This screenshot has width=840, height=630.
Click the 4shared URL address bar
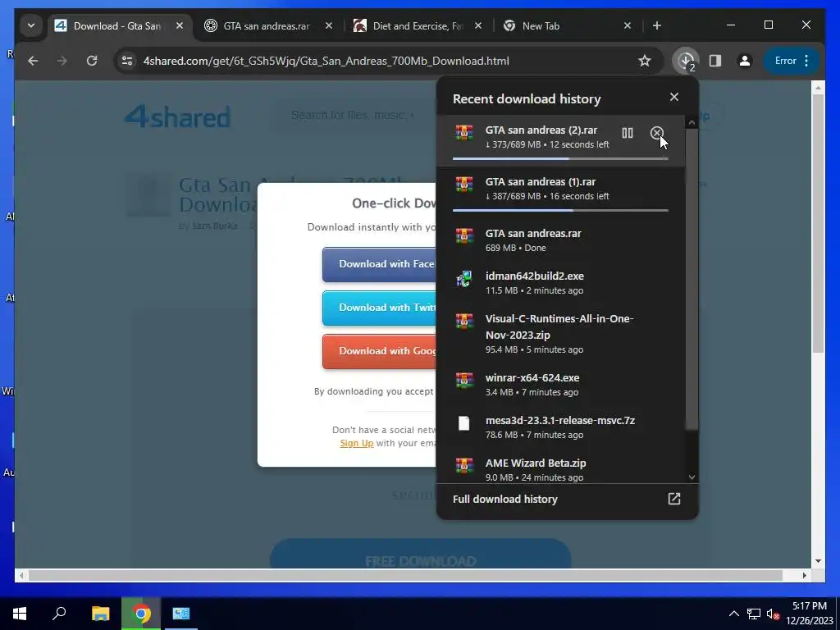[326, 61]
